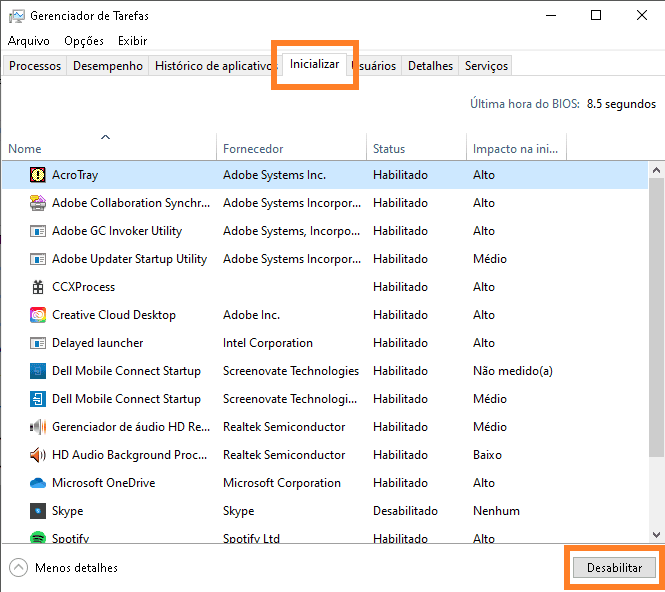
Task: Open the Arquivo menu
Action: [28, 41]
